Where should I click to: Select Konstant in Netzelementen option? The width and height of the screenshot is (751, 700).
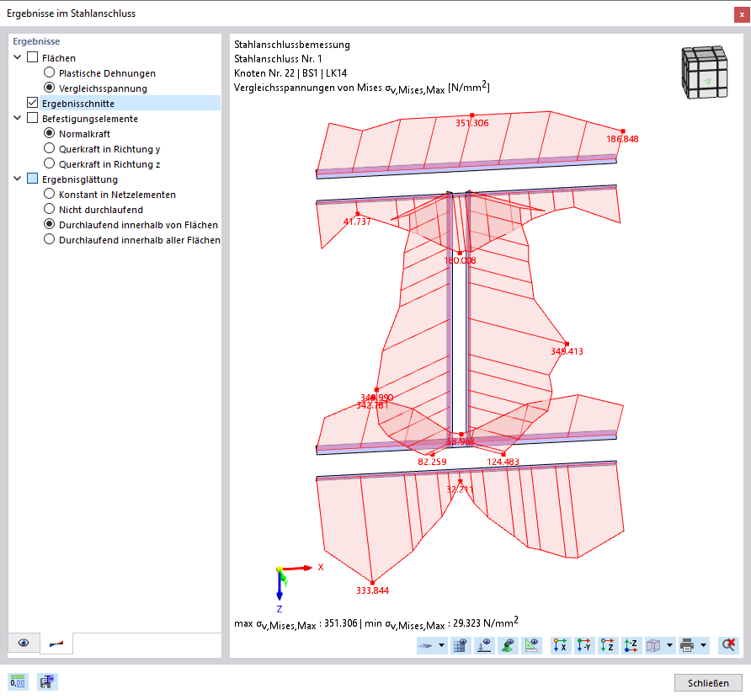(x=49, y=194)
